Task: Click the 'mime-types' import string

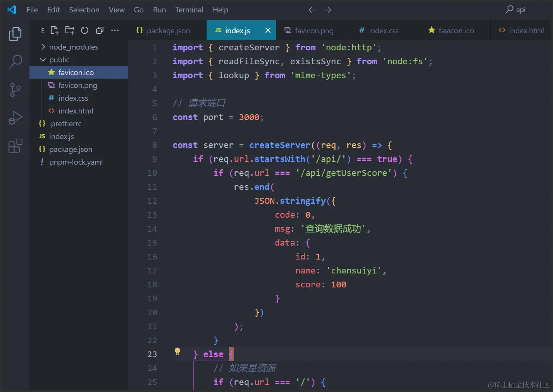Action: (320, 75)
